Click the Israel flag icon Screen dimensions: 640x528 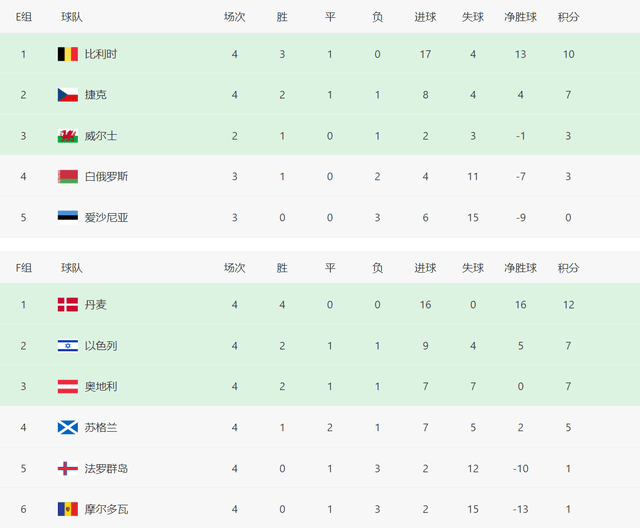coord(67,346)
